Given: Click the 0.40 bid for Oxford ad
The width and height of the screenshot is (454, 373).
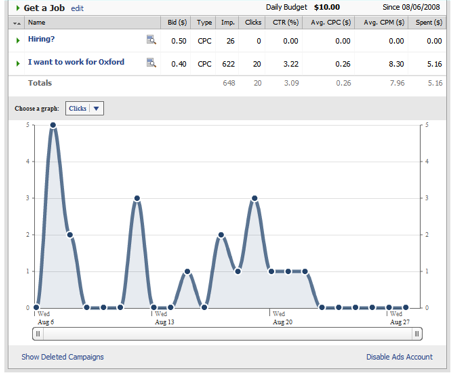Looking at the screenshot, I should (179, 64).
